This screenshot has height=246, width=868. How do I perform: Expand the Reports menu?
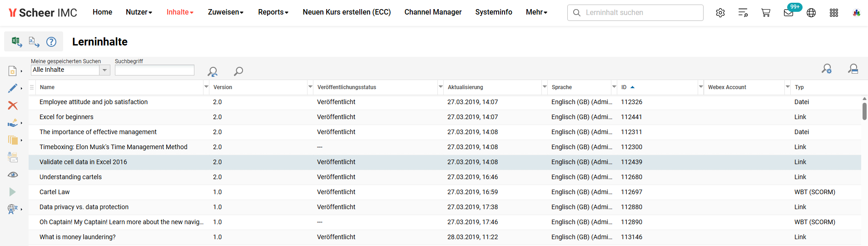click(x=273, y=12)
